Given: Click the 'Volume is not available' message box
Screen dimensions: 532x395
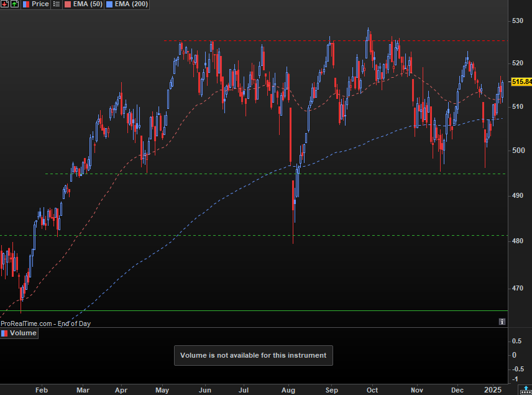Looking at the screenshot, I should point(254,355).
